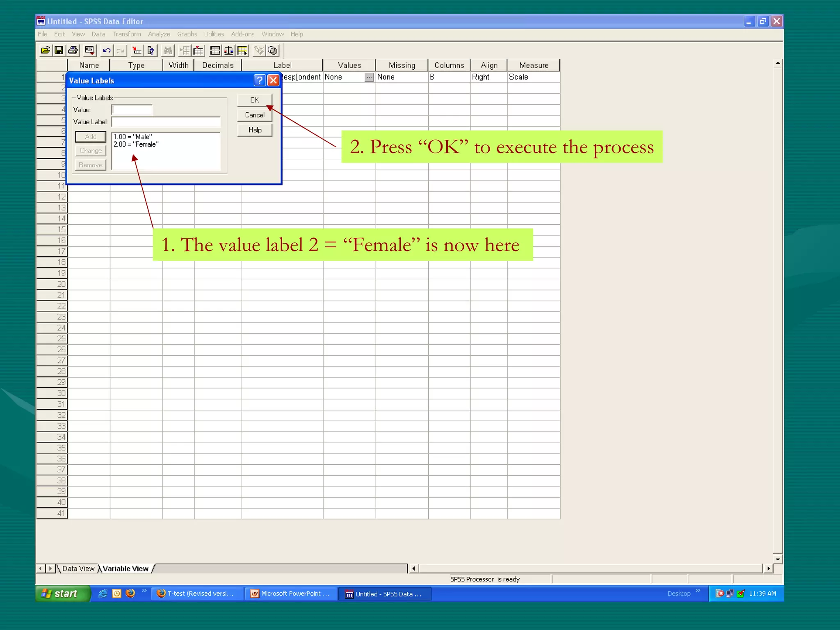Click the Value input field
Image resolution: width=840 pixels, height=630 pixels.
tap(132, 110)
